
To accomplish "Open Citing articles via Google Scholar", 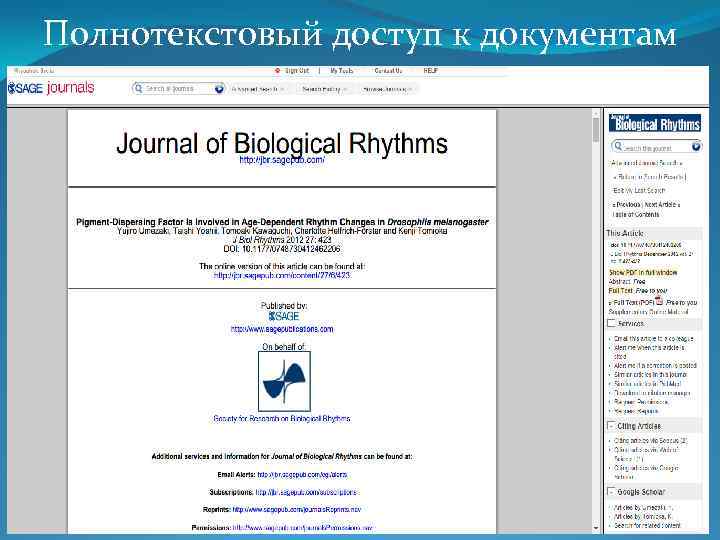I will 647,472.
